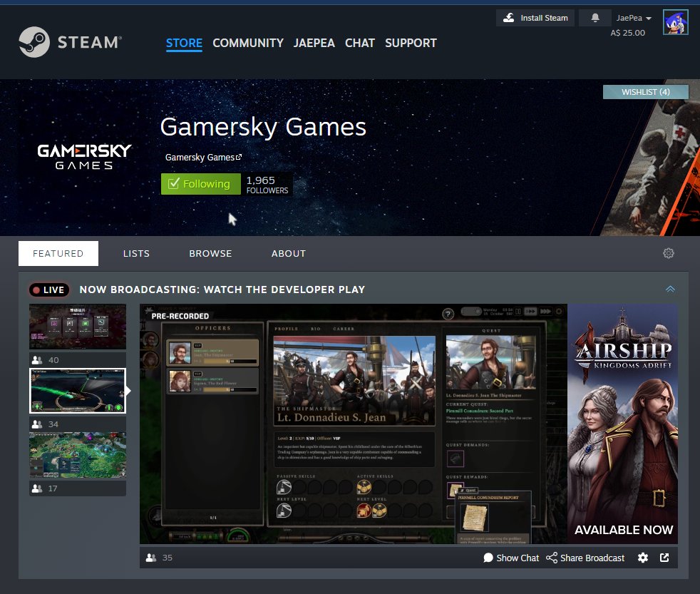
Task: Click the Steam logo
Action: pyautogui.click(x=70, y=42)
